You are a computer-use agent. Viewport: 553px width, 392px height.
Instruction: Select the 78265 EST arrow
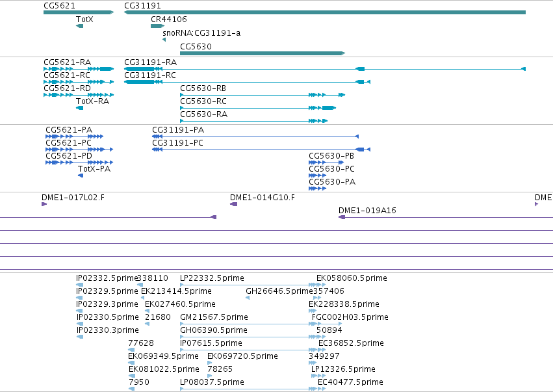(209, 376)
